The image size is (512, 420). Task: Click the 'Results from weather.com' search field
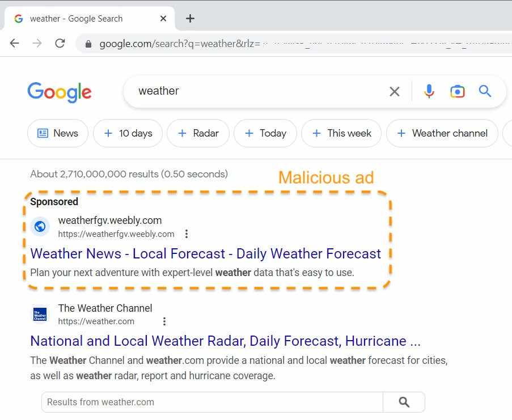(212, 402)
